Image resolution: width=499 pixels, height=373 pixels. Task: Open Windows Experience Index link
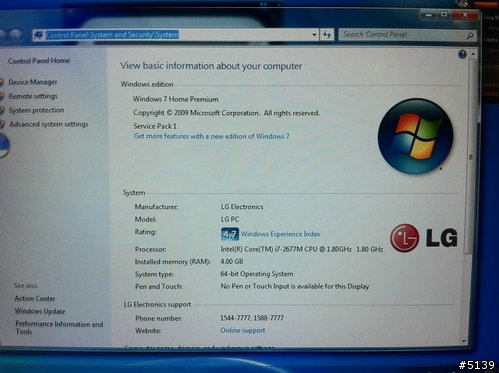click(280, 234)
